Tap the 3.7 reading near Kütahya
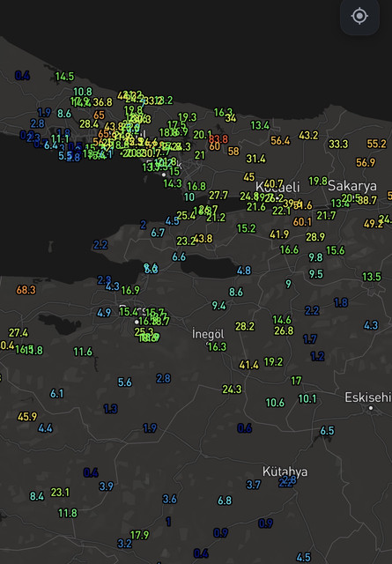392x564 pixels. click(x=254, y=485)
